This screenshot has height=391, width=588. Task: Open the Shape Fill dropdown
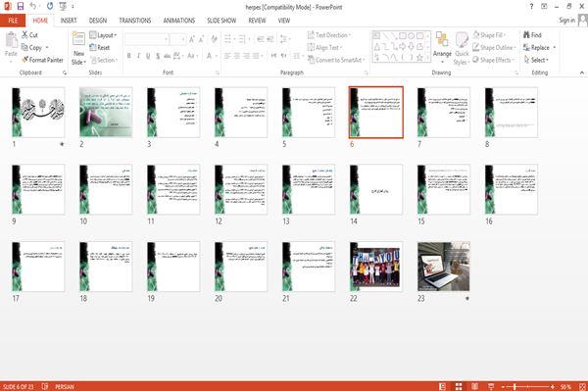click(x=489, y=35)
